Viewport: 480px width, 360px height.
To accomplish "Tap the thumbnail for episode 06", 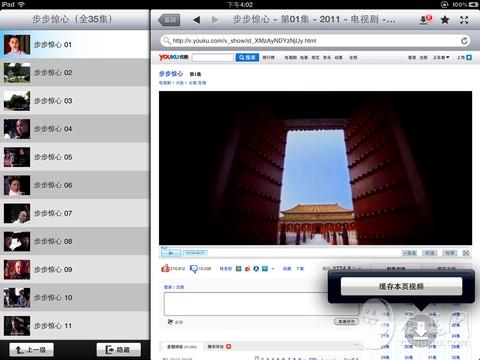I will pos(17,185).
